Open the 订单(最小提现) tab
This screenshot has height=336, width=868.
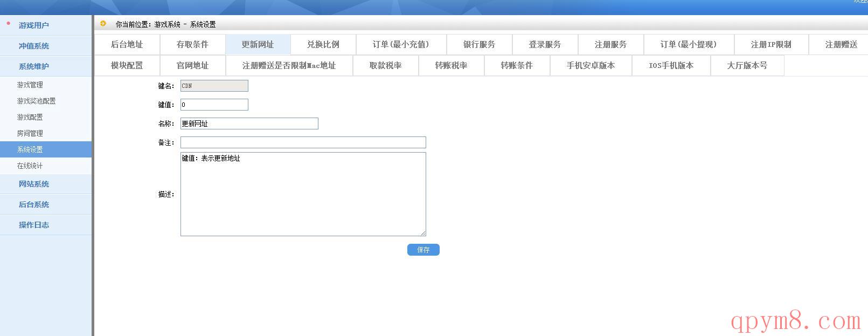coord(689,45)
